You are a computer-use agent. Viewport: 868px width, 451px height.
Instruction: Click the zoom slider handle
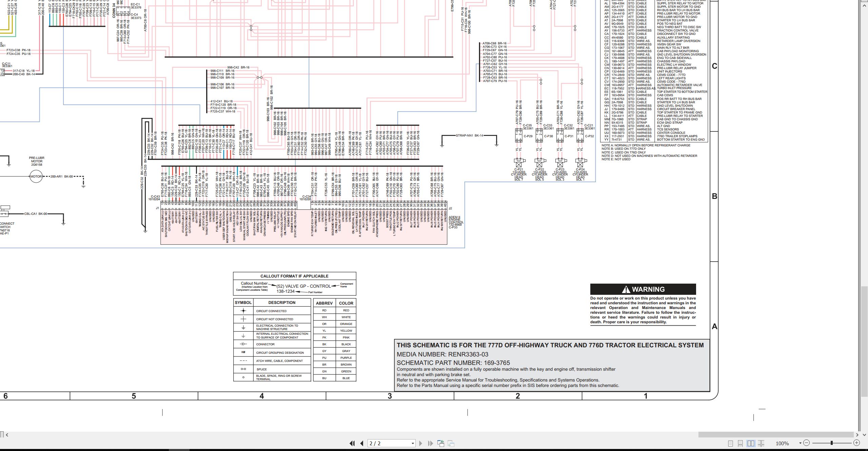coord(832,443)
